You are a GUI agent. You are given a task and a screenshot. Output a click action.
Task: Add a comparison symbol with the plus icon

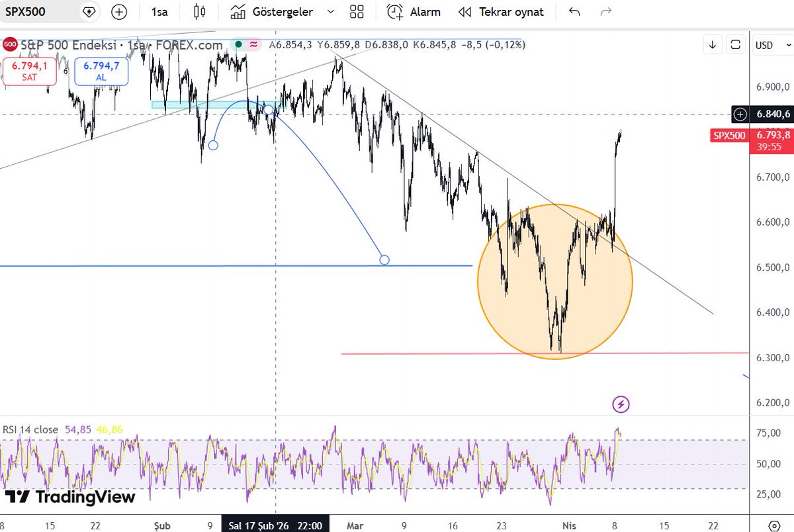(118, 11)
